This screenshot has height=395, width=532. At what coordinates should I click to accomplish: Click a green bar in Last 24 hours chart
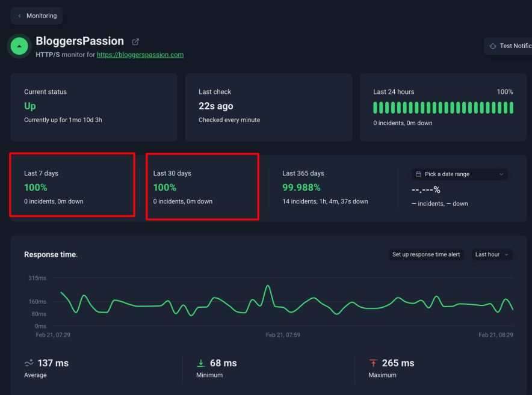tap(443, 107)
